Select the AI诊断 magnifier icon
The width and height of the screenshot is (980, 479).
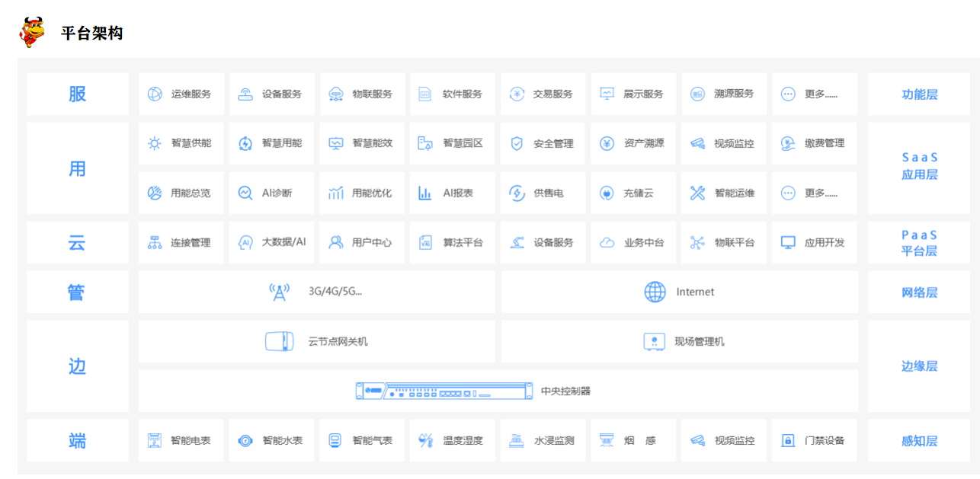coord(245,193)
